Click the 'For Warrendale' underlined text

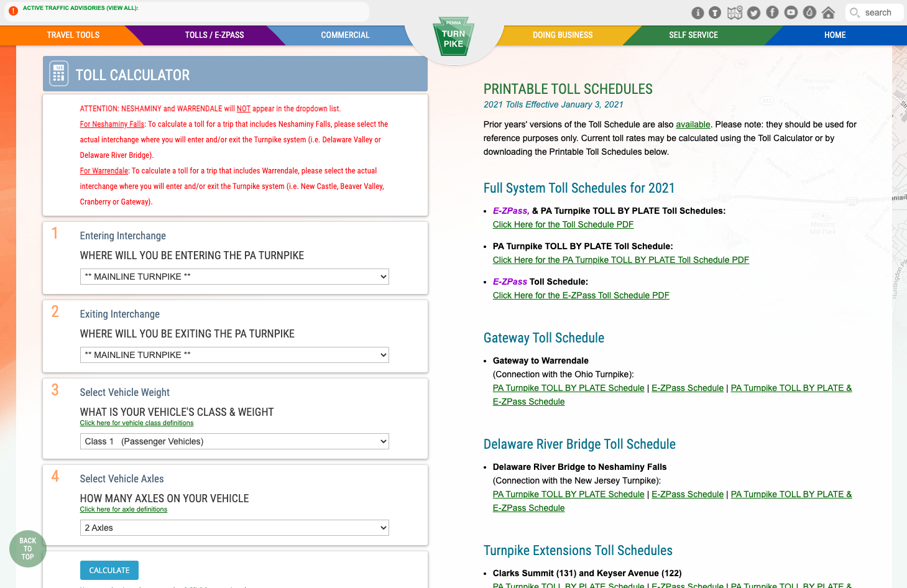pyautogui.click(x=104, y=171)
